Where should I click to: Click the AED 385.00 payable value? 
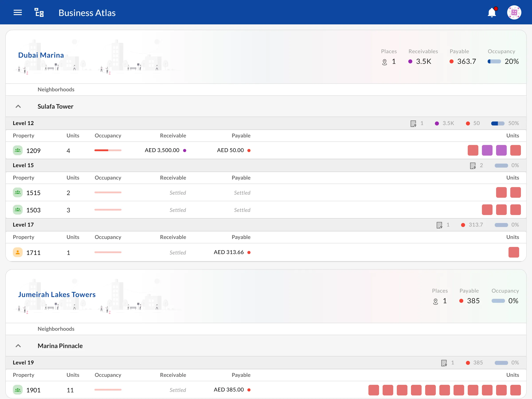coord(229,390)
